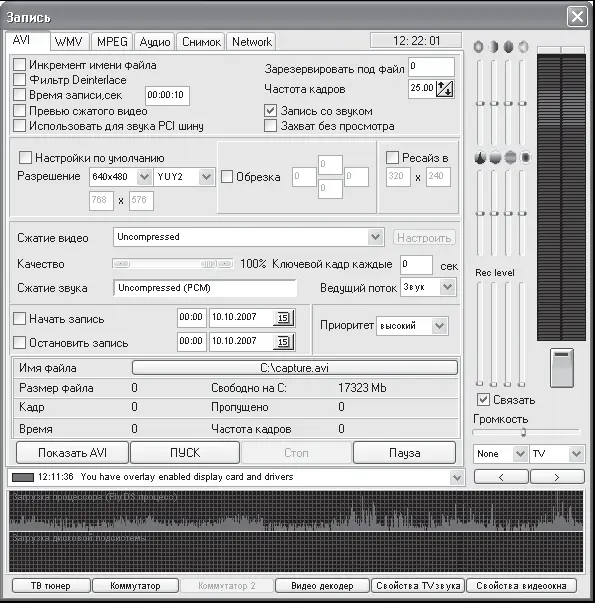The image size is (595, 603).
Task: Expand the Сжатие видео Uncompressed dropdown
Action: tap(375, 237)
